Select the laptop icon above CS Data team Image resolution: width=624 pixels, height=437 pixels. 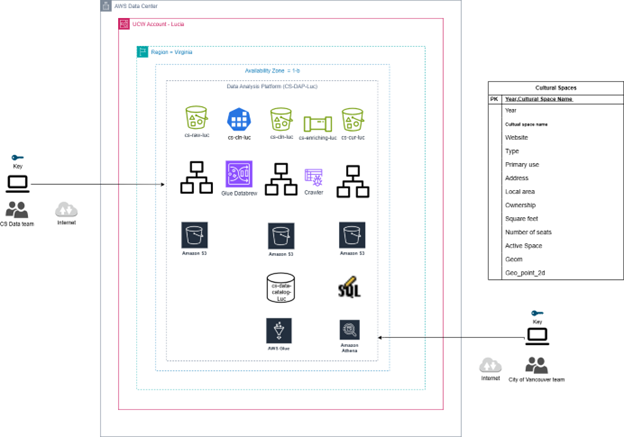pos(18,184)
